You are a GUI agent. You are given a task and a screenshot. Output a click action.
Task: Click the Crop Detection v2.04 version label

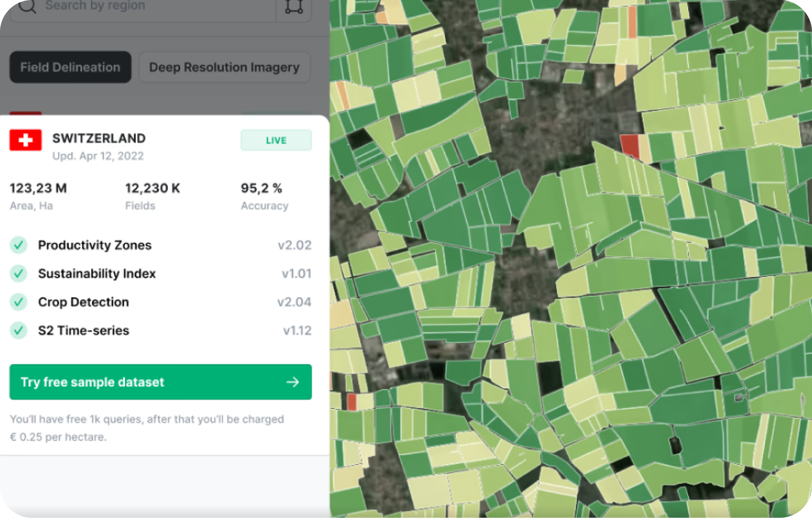click(294, 302)
